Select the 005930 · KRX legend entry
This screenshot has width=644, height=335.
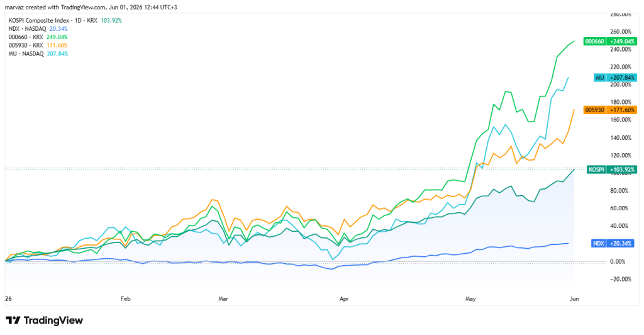click(38, 45)
